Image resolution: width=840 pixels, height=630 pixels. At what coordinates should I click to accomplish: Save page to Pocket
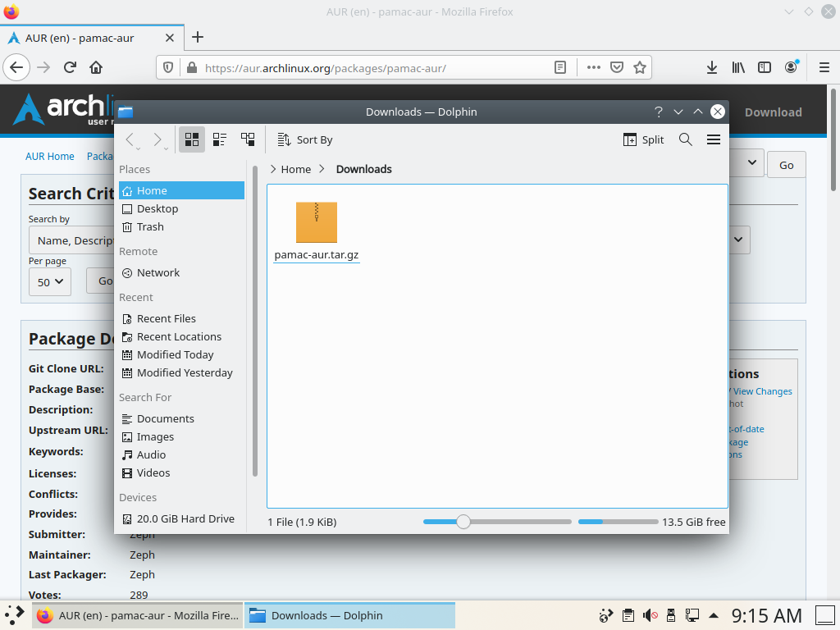coord(617,67)
